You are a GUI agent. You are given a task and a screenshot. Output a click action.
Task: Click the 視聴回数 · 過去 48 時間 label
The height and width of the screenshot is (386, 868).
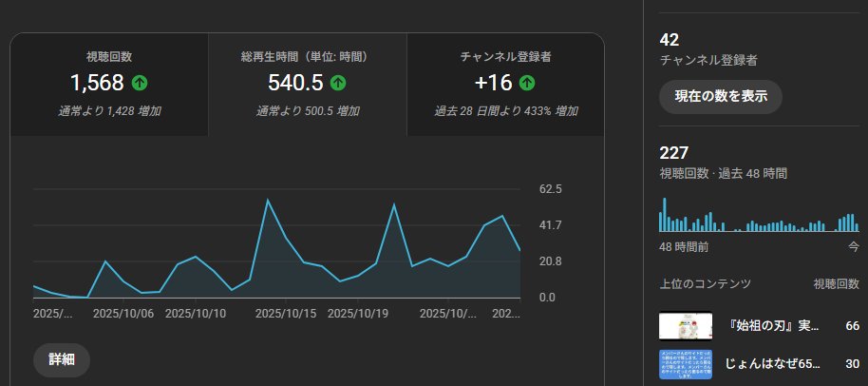(723, 173)
